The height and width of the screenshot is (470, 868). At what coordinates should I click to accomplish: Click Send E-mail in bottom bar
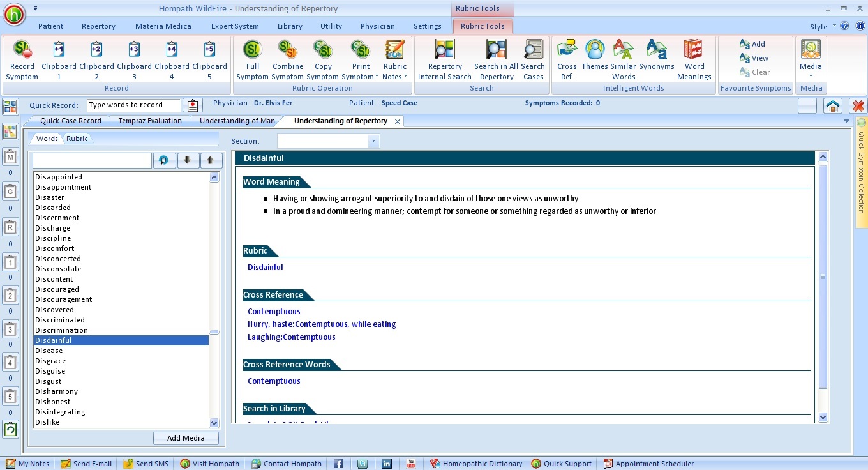pos(86,464)
